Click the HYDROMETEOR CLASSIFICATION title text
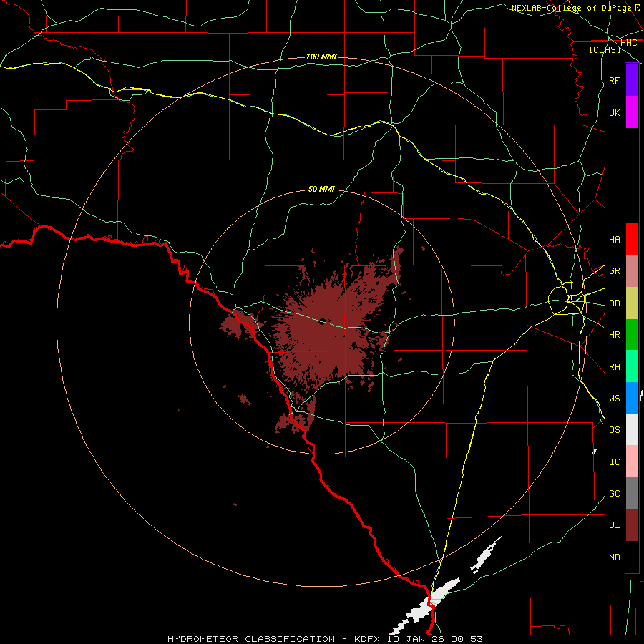The image size is (644, 644). pyautogui.click(x=251, y=639)
